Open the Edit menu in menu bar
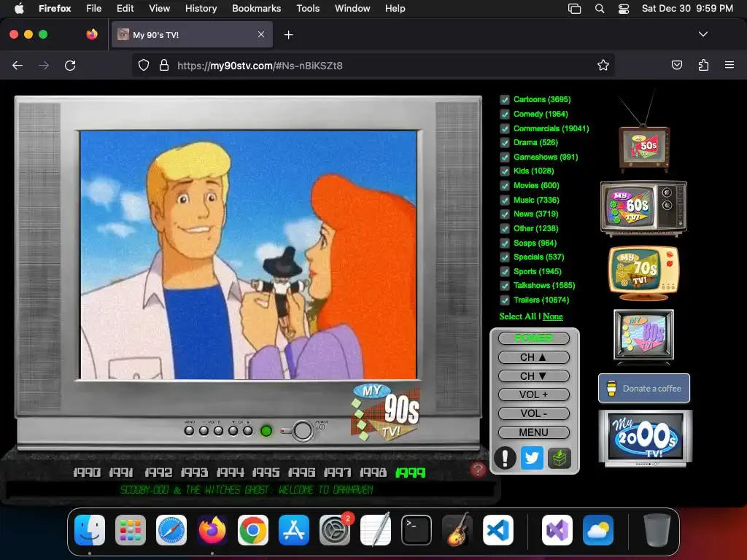This screenshot has height=560, width=747. [125, 8]
